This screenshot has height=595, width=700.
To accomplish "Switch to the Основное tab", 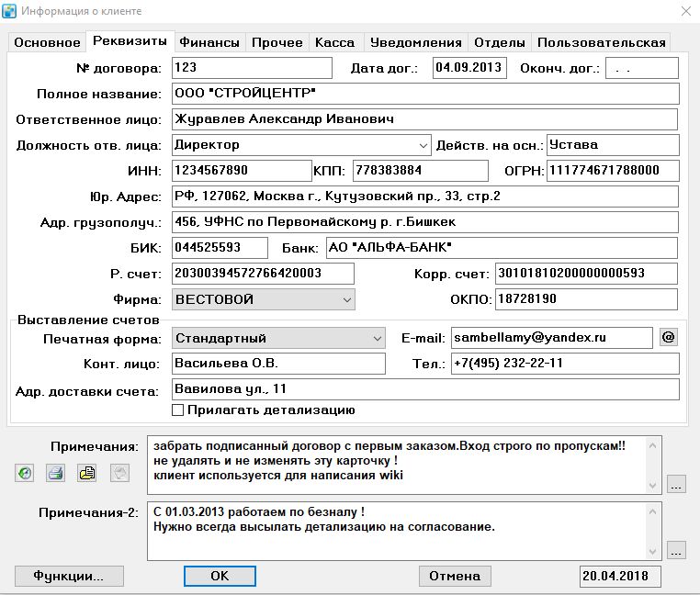I will (47, 42).
